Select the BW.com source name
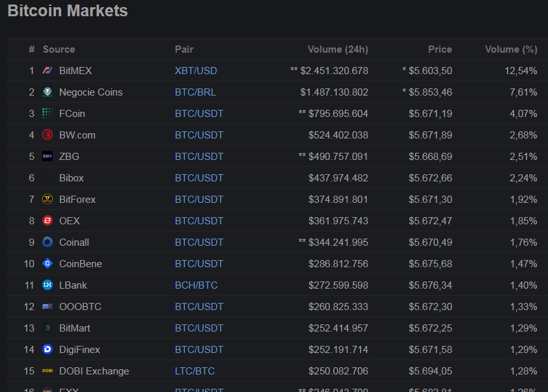 click(77, 135)
